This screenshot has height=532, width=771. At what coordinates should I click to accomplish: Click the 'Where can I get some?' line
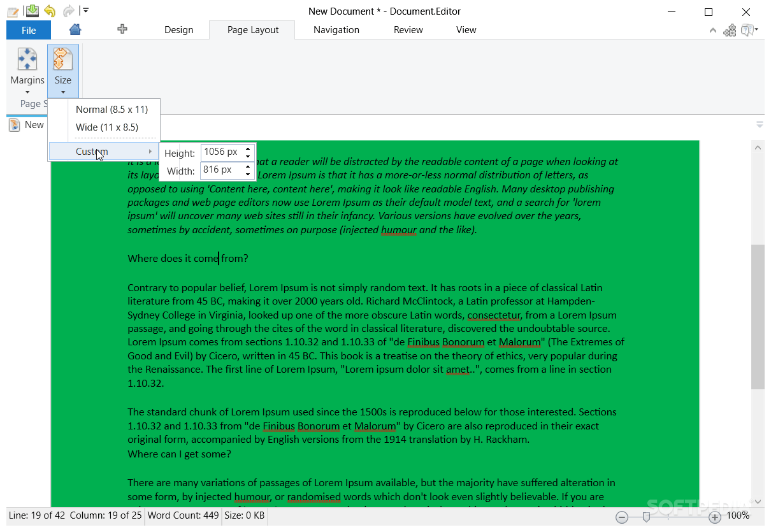179,454
